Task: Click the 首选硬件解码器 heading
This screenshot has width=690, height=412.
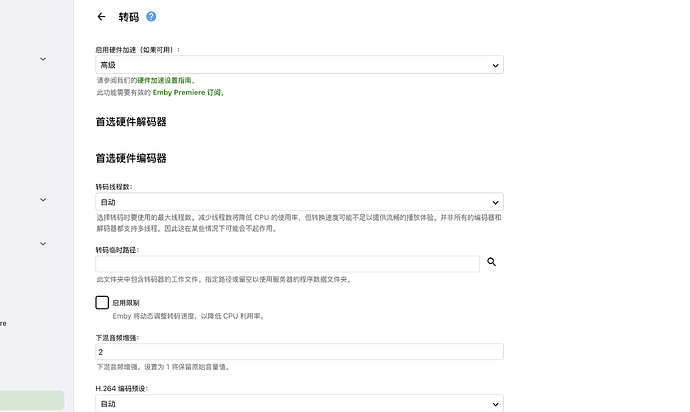Action: pos(131,122)
